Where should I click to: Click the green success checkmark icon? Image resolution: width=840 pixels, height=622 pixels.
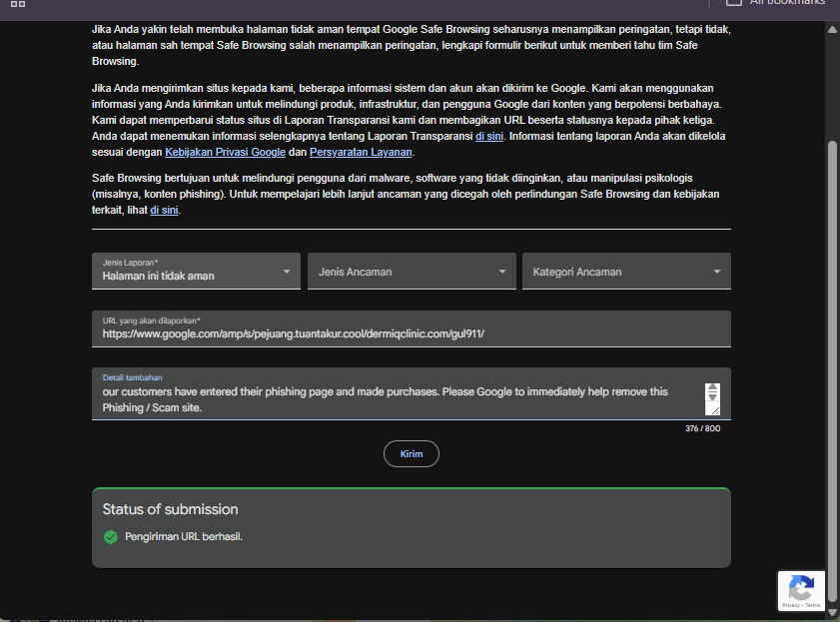[x=111, y=537]
